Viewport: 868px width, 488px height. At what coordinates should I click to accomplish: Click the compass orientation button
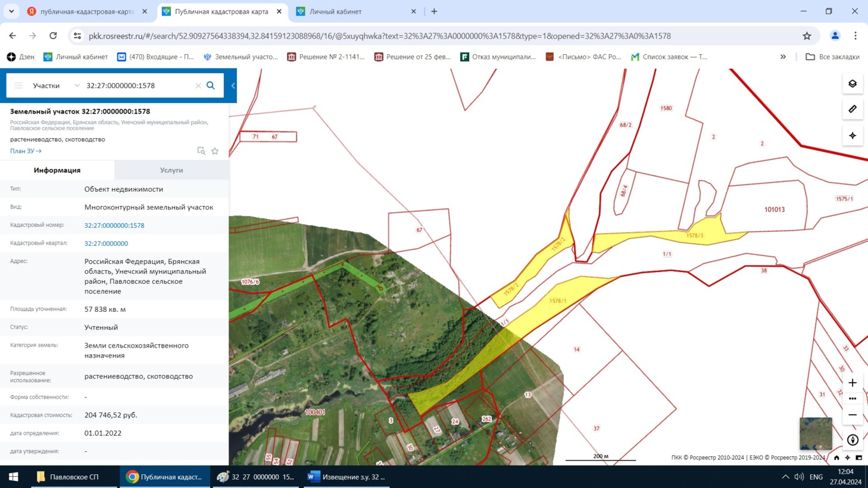(853, 440)
